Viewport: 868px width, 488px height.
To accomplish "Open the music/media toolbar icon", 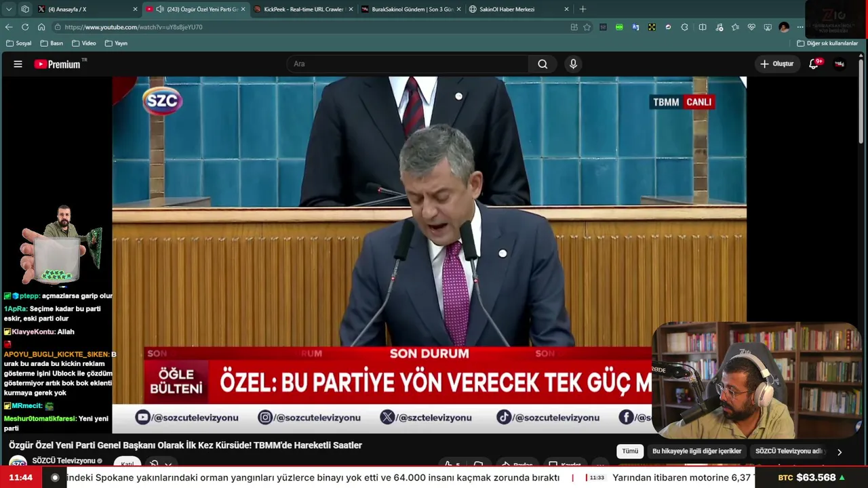I will (719, 27).
